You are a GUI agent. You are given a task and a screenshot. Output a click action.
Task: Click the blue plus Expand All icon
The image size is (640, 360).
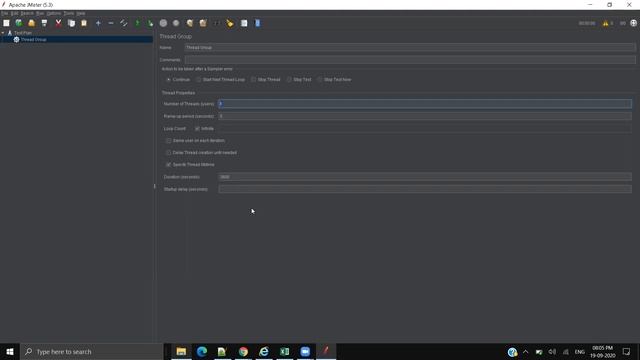98,23
